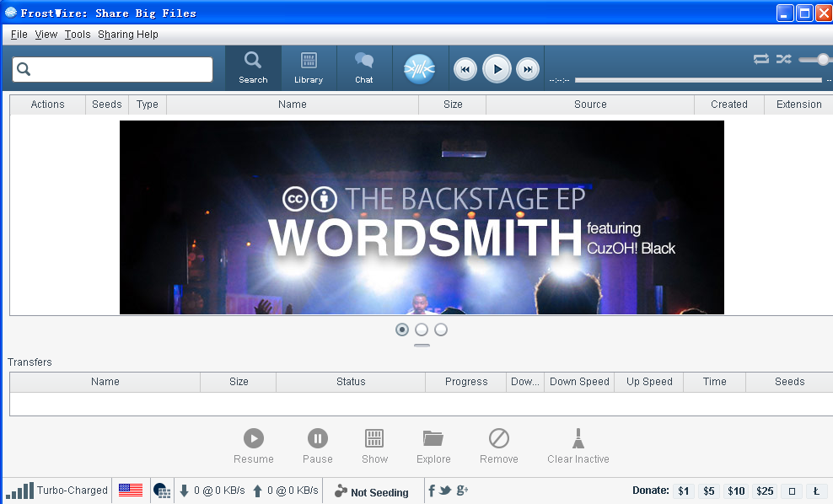Image resolution: width=833 pixels, height=504 pixels.
Task: Click the Turbo-Charged connection indicator
Action: pos(56,491)
